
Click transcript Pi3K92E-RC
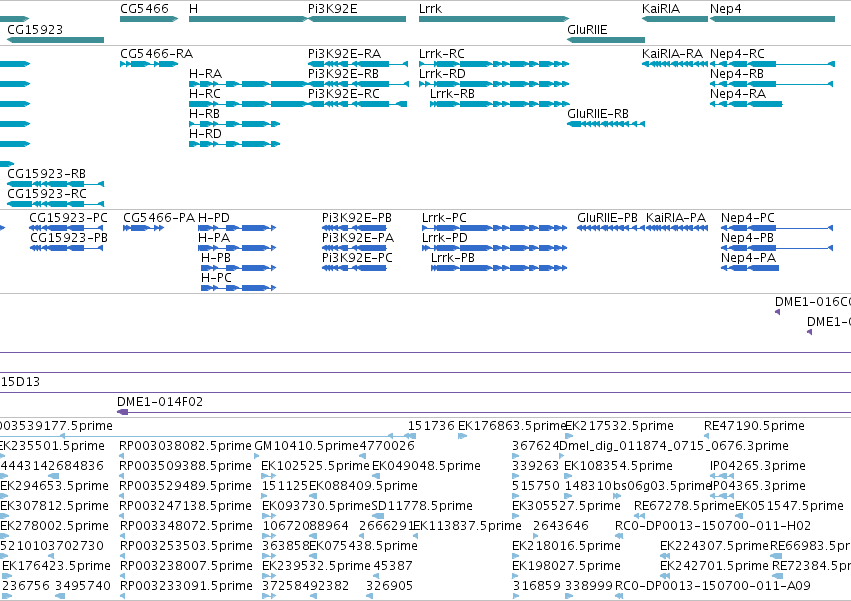(357, 104)
